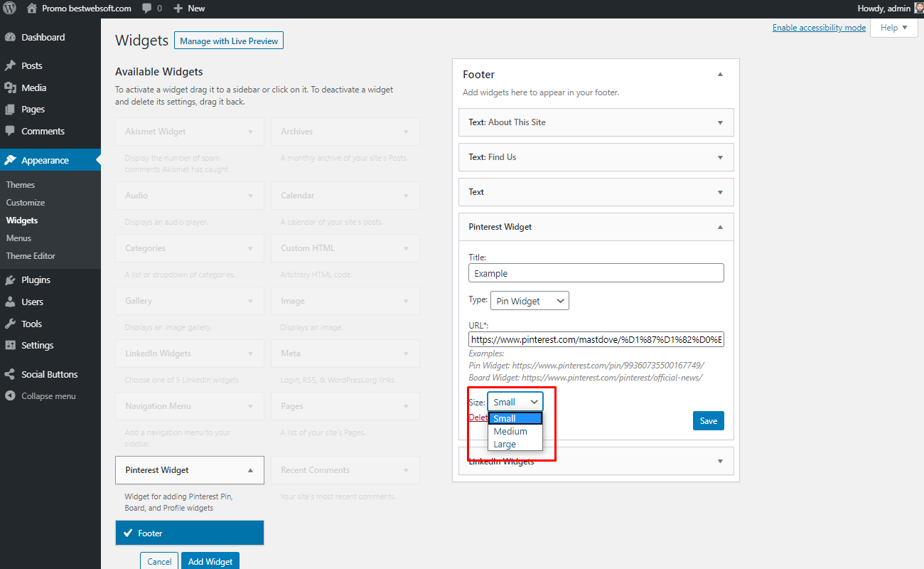The width and height of the screenshot is (924, 569).
Task: Click Howdy, admin account link
Action: (x=885, y=9)
